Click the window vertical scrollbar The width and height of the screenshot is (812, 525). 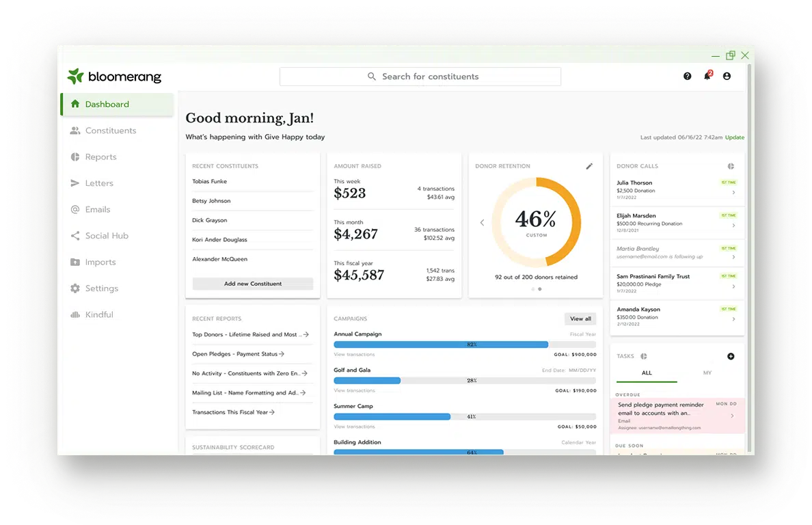[749, 259]
